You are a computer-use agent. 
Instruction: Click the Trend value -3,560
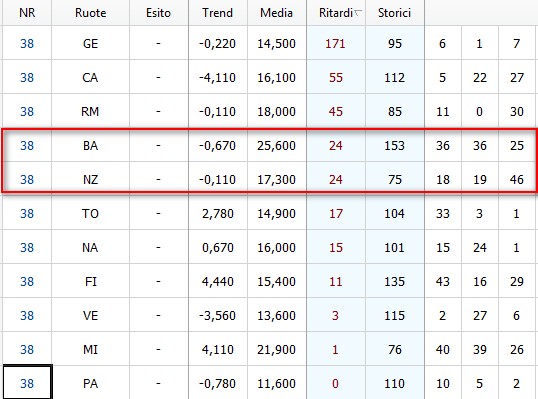(218, 315)
